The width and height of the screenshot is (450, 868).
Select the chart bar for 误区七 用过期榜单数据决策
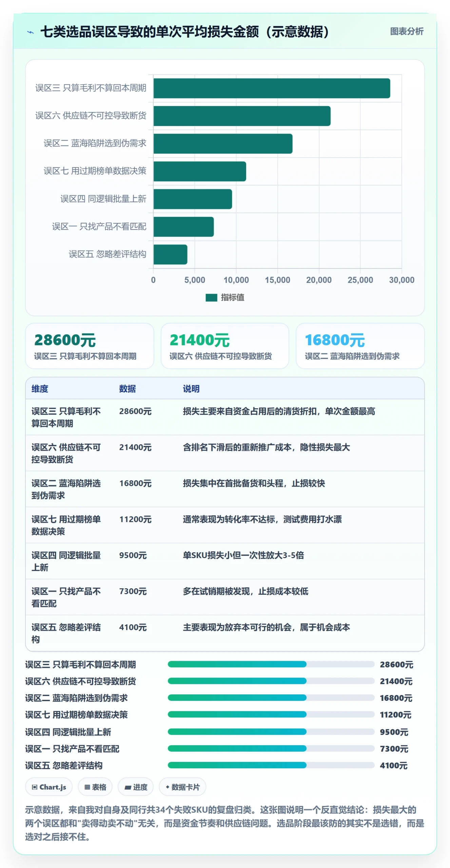pyautogui.click(x=200, y=171)
